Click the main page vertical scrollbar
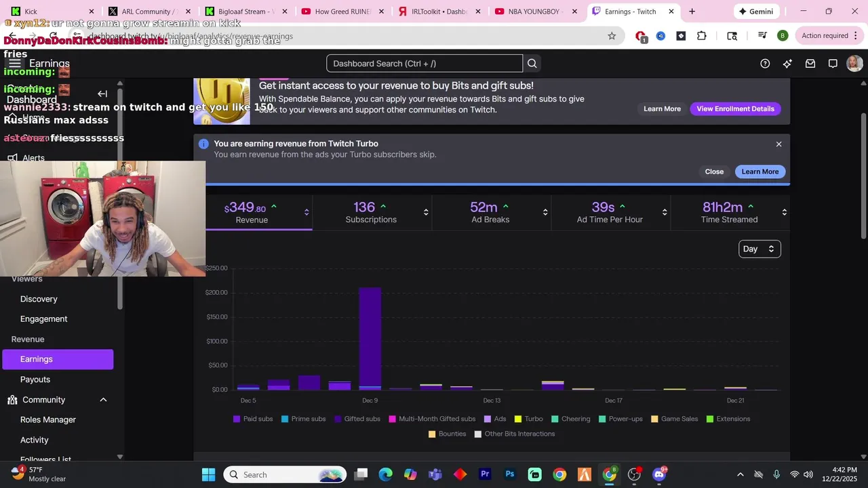The width and height of the screenshot is (868, 488). point(863,176)
